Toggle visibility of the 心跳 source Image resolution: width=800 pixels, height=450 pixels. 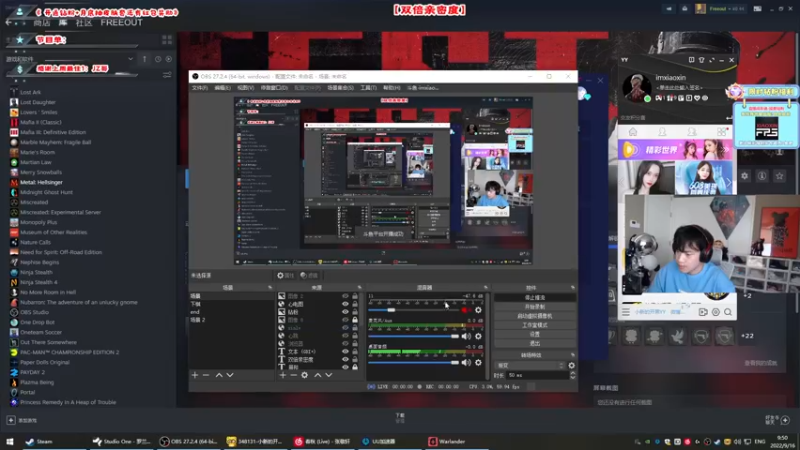[x=345, y=336]
